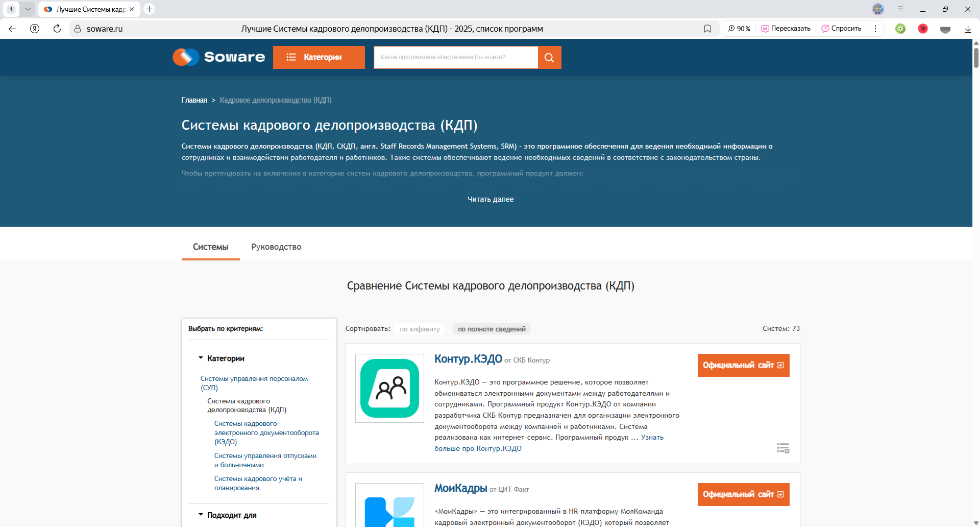Bookmark this page using bookmark icon

(707, 29)
